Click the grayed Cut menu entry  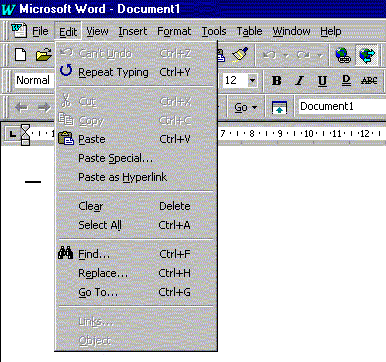pos(136,101)
